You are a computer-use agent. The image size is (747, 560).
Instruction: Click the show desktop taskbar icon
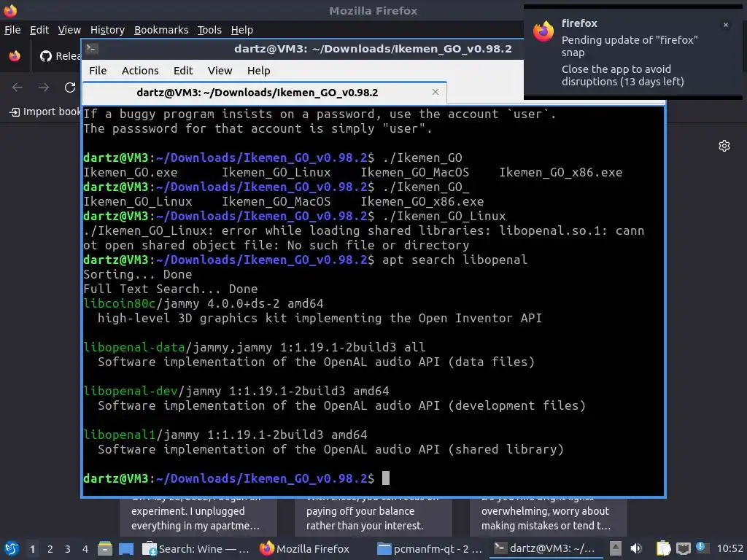(126, 548)
